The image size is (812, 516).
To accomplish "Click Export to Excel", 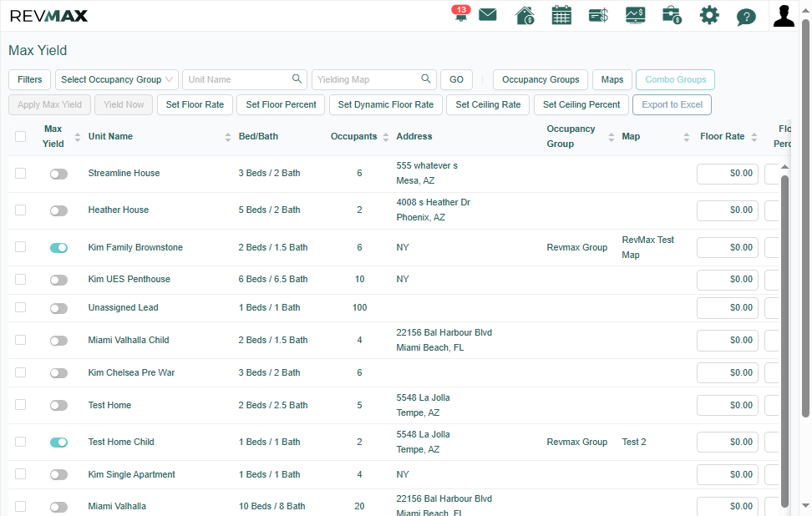I will [672, 104].
